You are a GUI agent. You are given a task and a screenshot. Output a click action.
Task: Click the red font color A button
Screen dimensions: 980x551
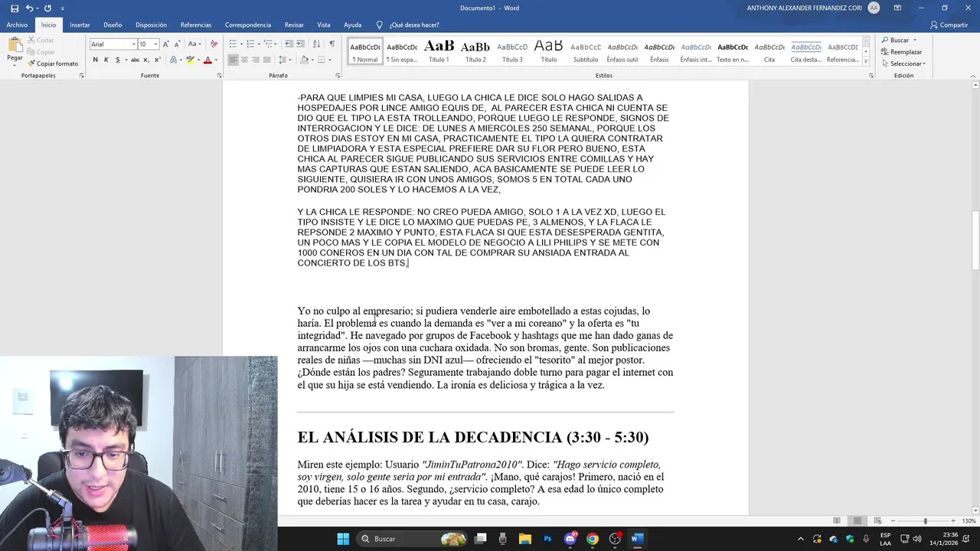(x=207, y=60)
